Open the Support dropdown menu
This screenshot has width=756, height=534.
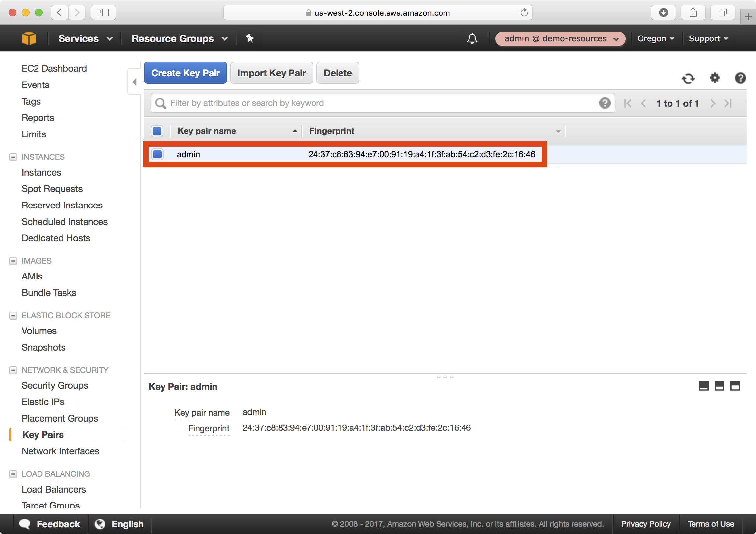tap(708, 38)
